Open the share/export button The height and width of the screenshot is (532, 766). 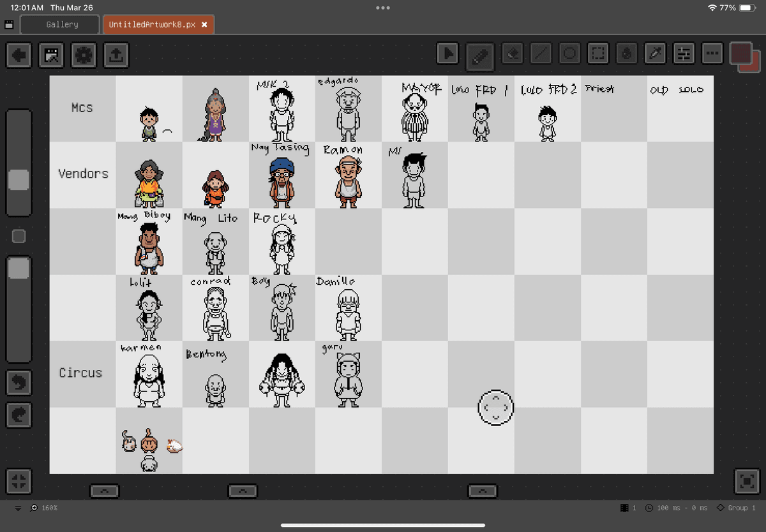[115, 55]
